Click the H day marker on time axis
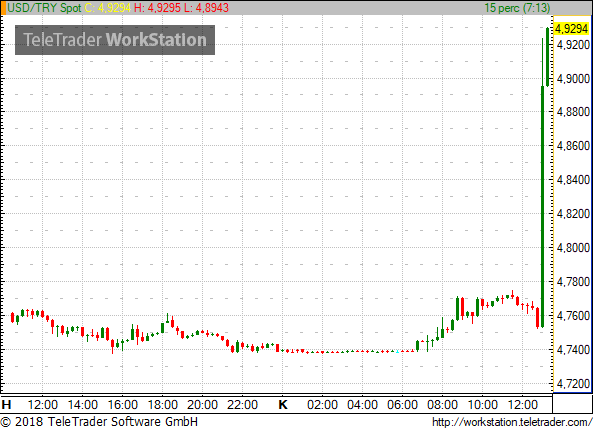 (x=6, y=405)
